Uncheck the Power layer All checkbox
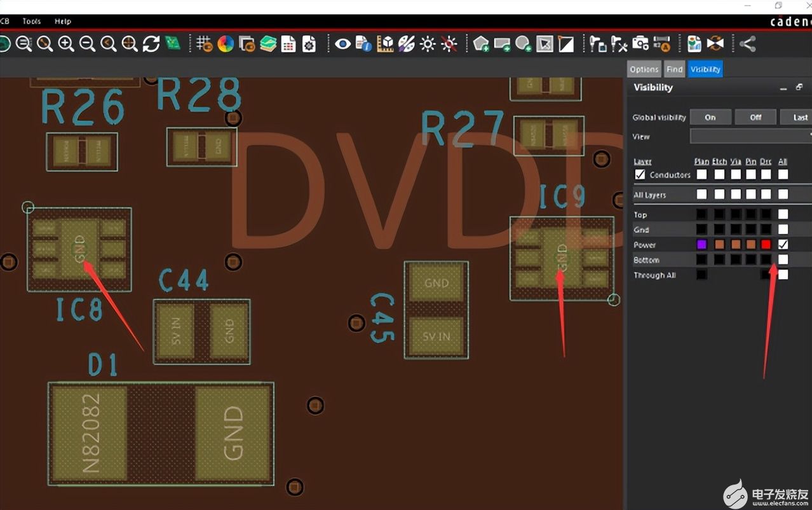This screenshot has height=510, width=812. [x=783, y=244]
